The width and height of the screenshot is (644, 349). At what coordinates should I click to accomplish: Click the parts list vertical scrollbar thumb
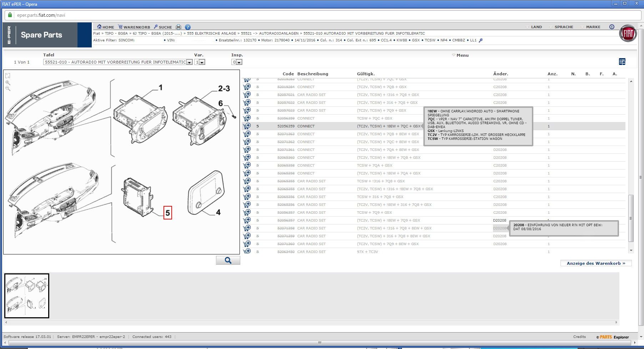[x=631, y=218]
